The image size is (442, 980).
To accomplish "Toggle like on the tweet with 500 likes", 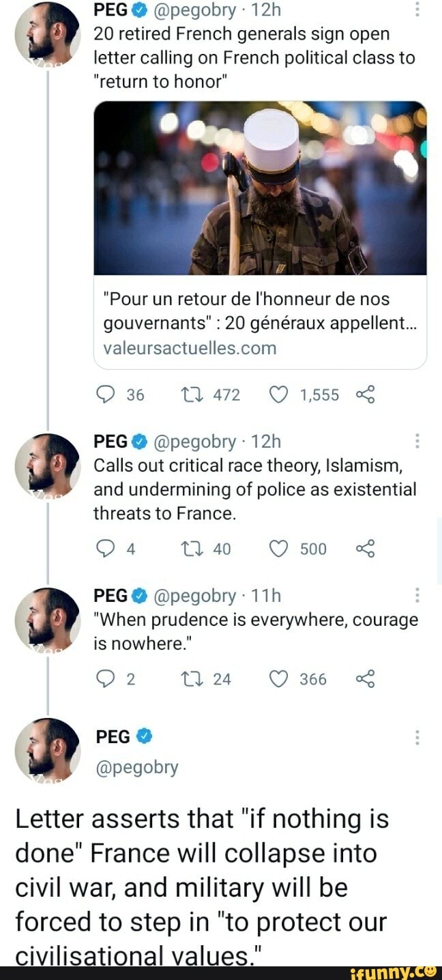I will pyautogui.click(x=278, y=549).
